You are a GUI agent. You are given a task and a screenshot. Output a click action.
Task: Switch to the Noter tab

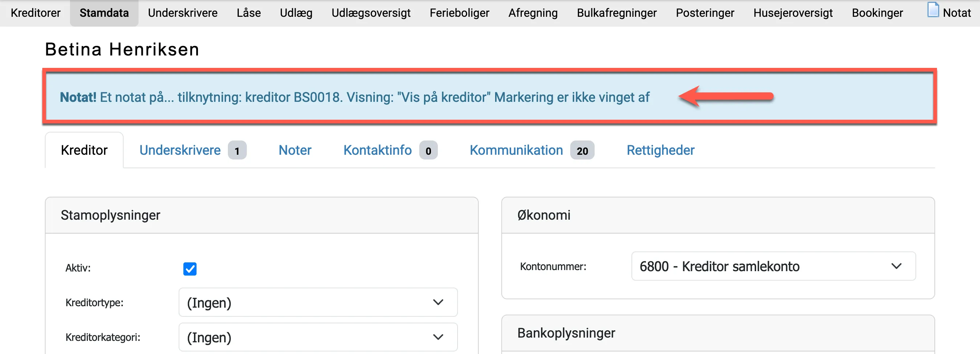[295, 150]
